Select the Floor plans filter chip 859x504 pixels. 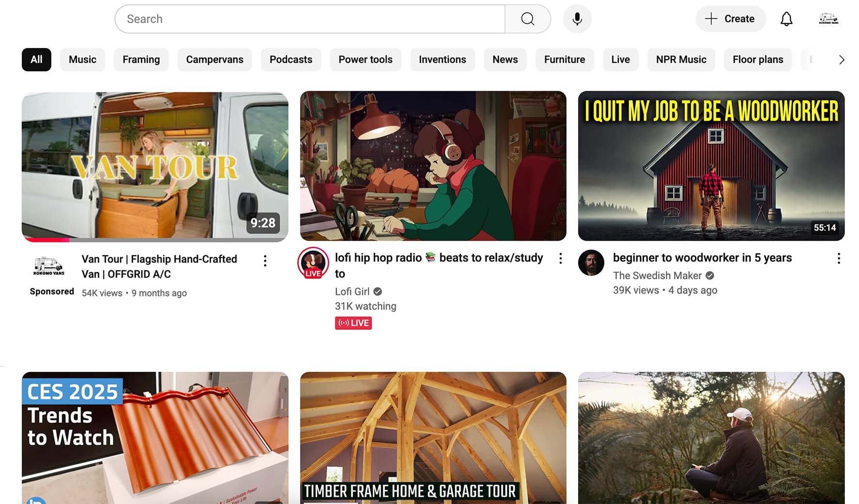758,60
